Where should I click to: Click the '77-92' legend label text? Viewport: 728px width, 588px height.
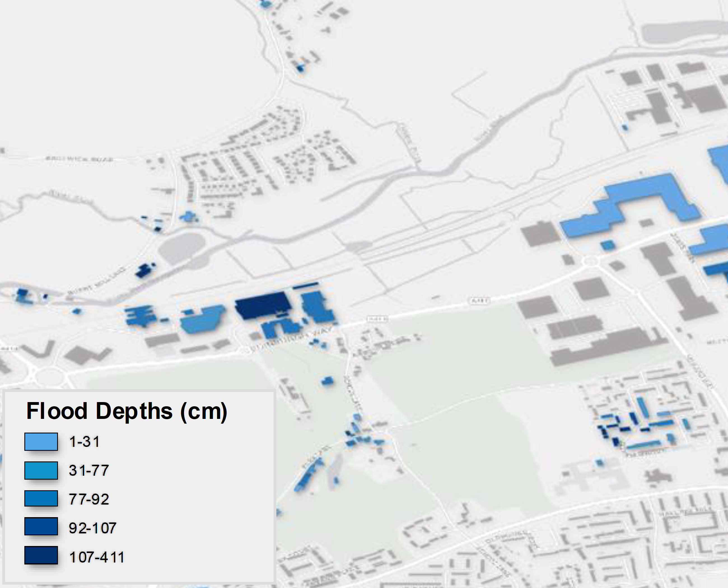click(x=89, y=499)
